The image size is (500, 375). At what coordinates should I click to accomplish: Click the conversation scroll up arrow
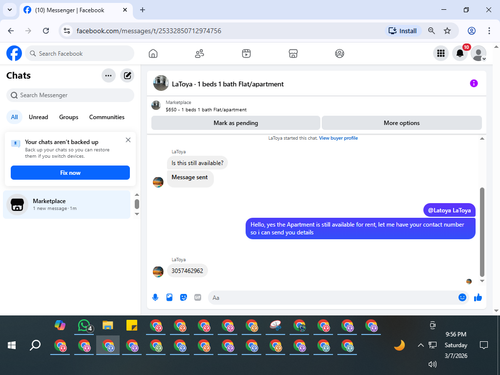[482, 139]
